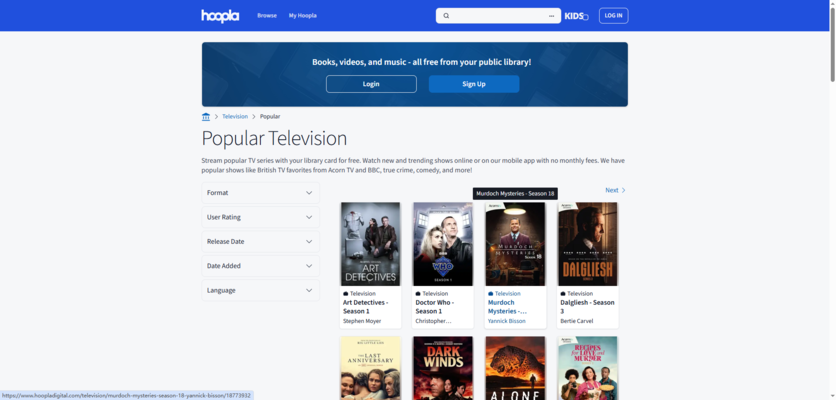Click the library home breadcrumb icon
The width and height of the screenshot is (836, 400).
click(x=206, y=117)
